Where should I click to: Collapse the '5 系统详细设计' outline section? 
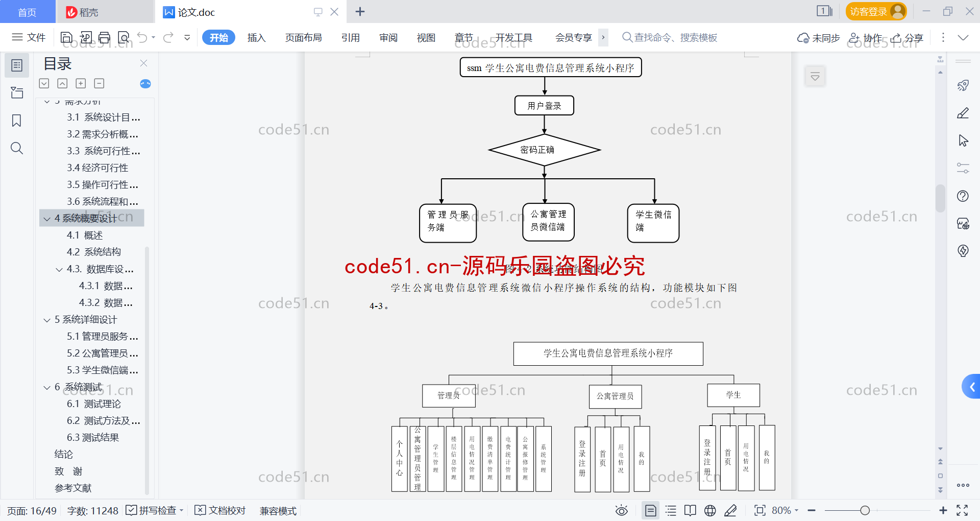click(47, 320)
